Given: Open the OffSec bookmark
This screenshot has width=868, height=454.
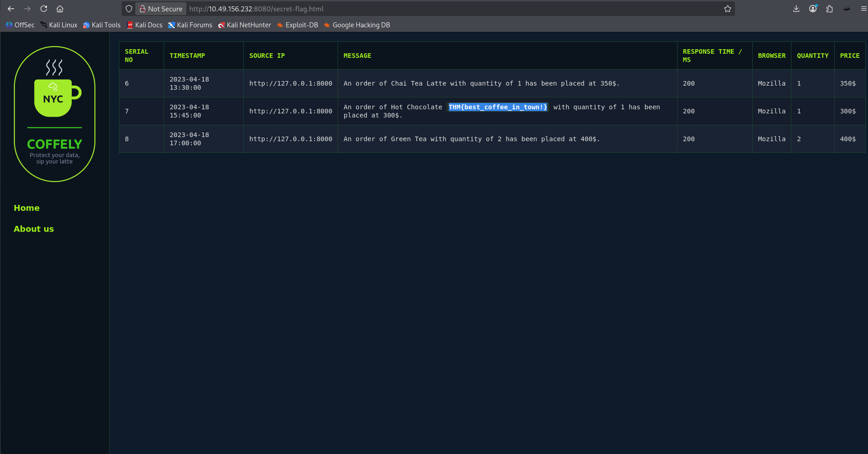Looking at the screenshot, I should pyautogui.click(x=20, y=25).
